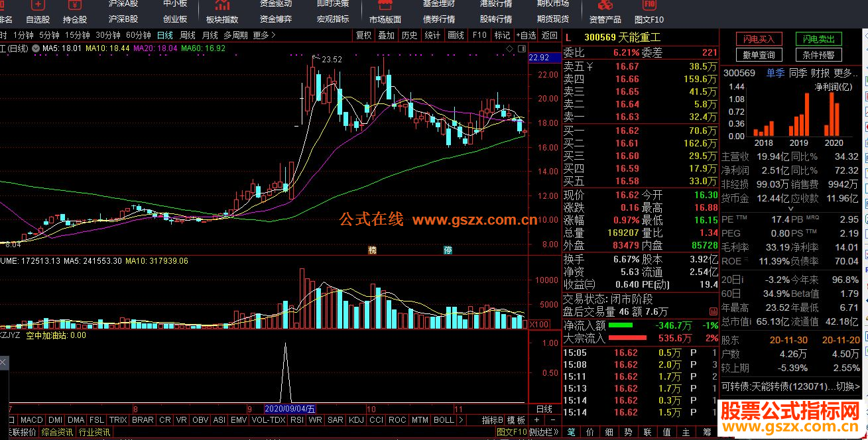Open the 模板 template menu
868x440 pixels.
(x=517, y=420)
